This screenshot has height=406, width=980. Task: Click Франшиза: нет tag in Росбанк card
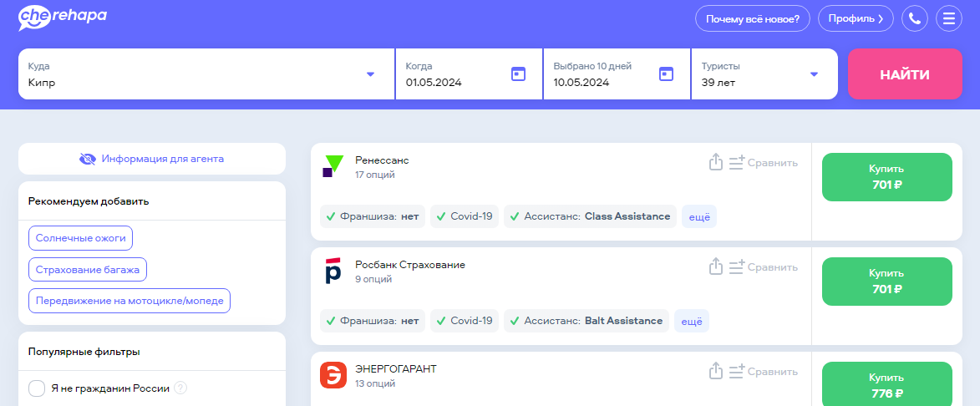coord(373,321)
